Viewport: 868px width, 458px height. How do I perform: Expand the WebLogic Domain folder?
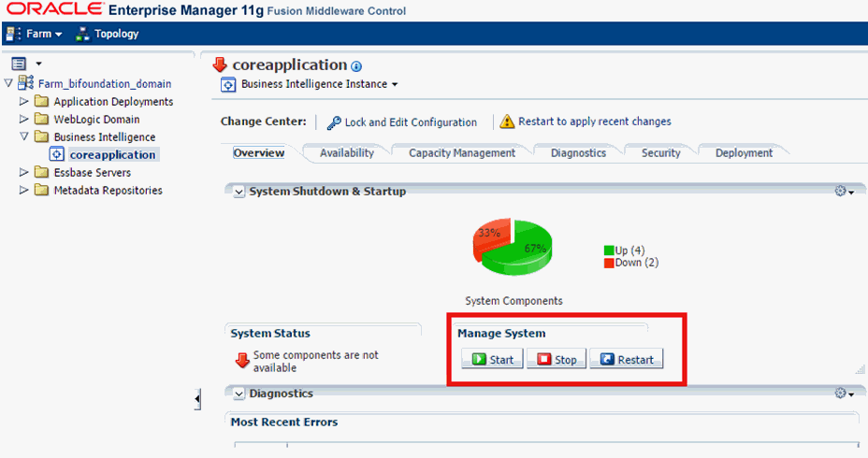(23, 119)
